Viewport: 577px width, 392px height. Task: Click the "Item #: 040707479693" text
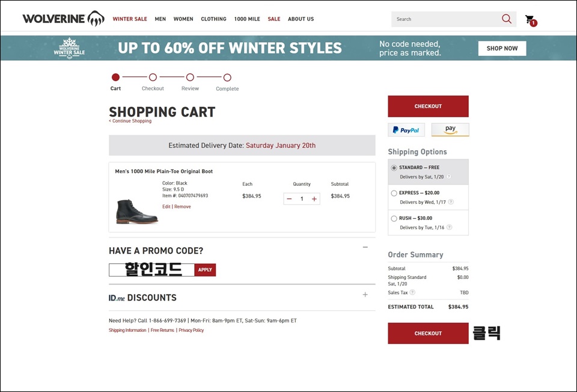(185, 195)
